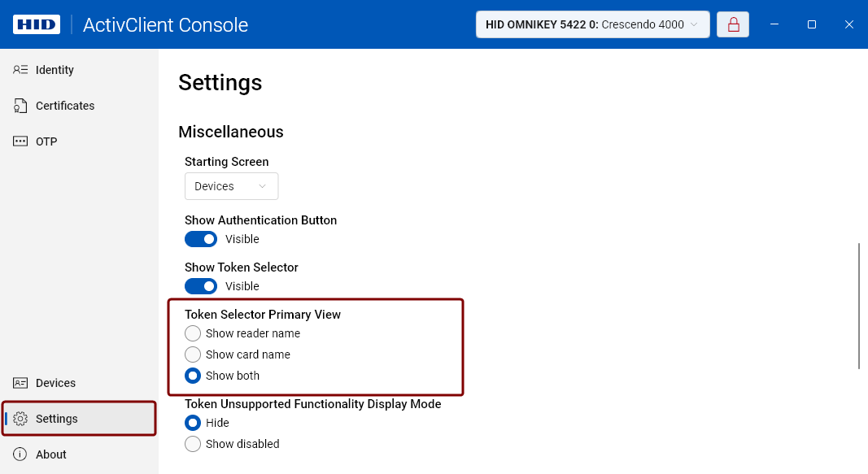This screenshot has height=474, width=868.
Task: Click the chevron arrow in Devices dropdown
Action: pos(262,186)
